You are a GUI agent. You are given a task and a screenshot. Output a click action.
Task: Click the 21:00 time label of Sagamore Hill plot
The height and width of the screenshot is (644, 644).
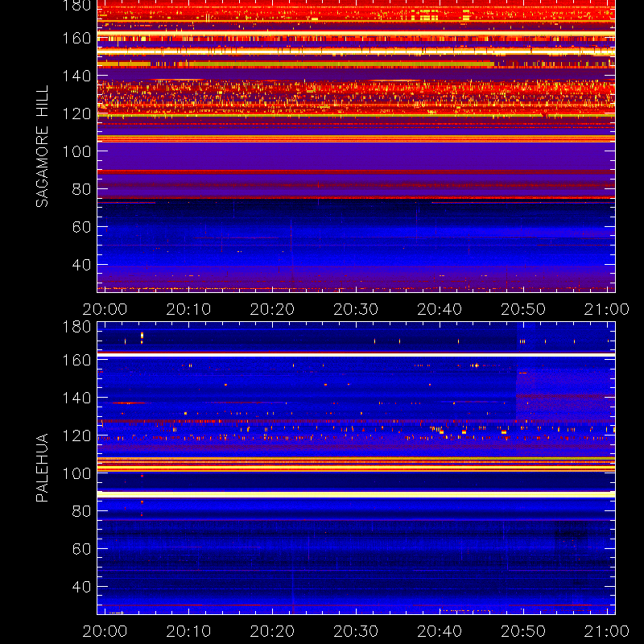pyautogui.click(x=607, y=309)
